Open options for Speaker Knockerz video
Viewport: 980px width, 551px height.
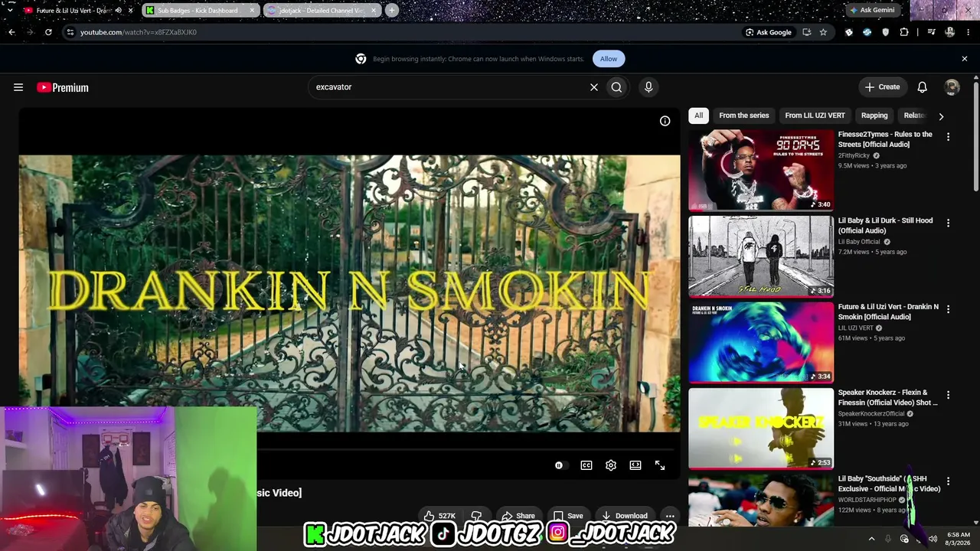tap(948, 396)
